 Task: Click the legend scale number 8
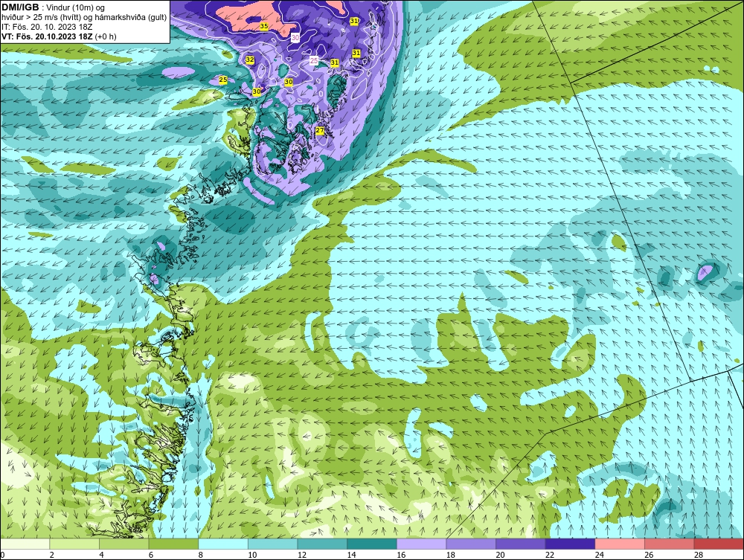tap(201, 555)
